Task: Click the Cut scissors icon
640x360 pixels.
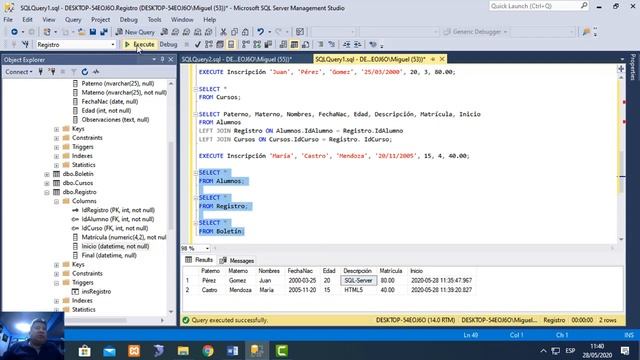Action: click(x=223, y=32)
